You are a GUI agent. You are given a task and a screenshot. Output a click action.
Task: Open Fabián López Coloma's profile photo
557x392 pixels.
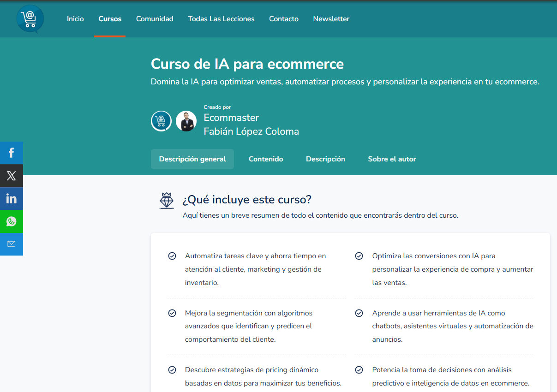click(x=186, y=121)
